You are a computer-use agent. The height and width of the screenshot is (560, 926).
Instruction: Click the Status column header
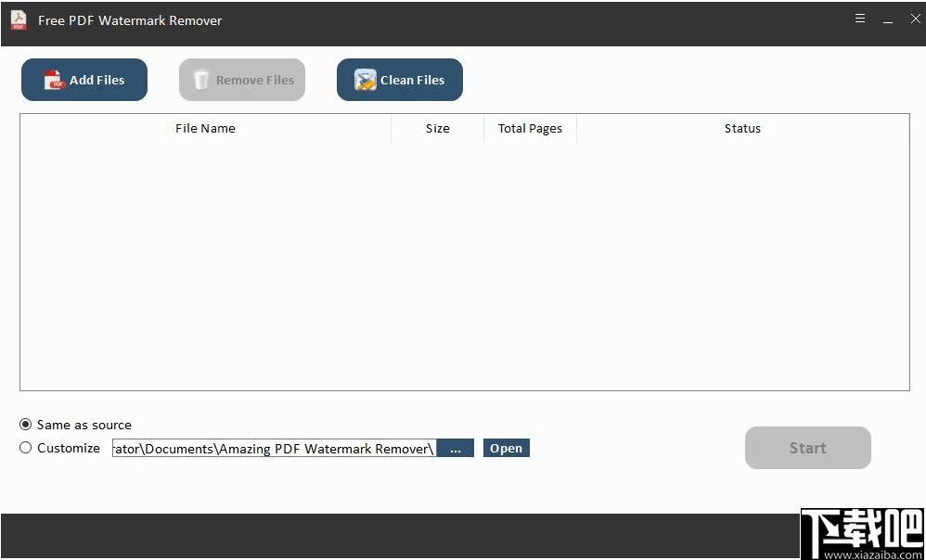(743, 129)
